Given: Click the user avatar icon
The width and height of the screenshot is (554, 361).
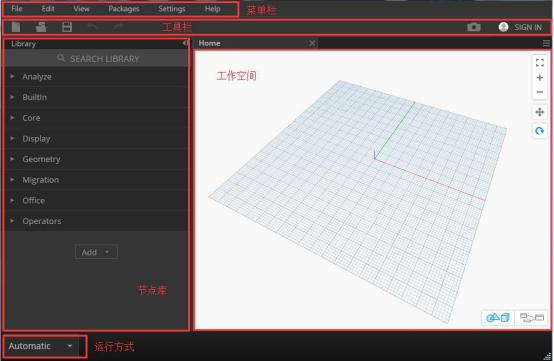Looking at the screenshot, I should 503,27.
